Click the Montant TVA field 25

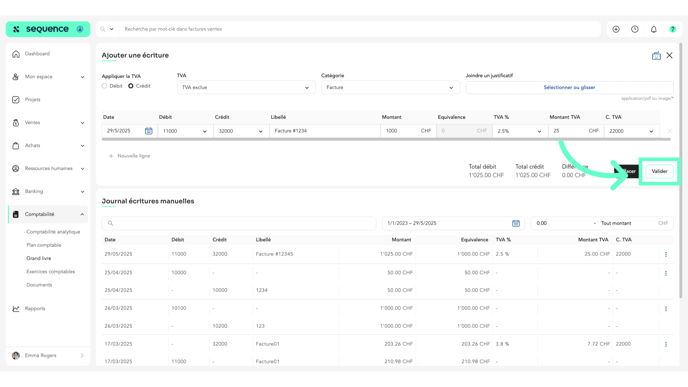click(576, 131)
